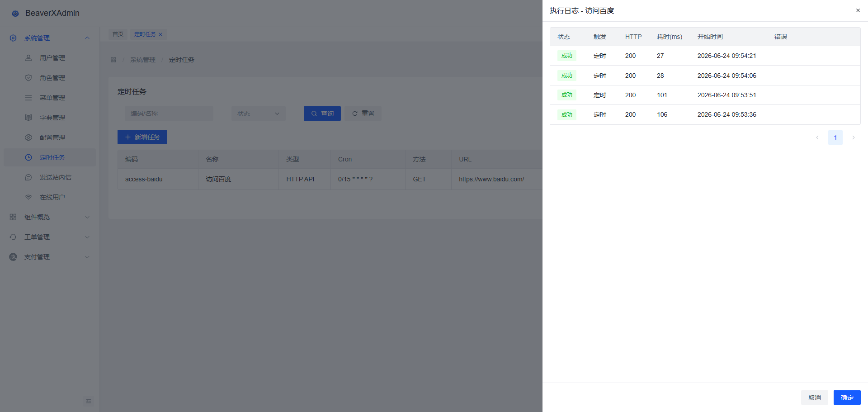868x412 pixels.
Task: Click the 系统管理 gear icon
Action: (13, 38)
